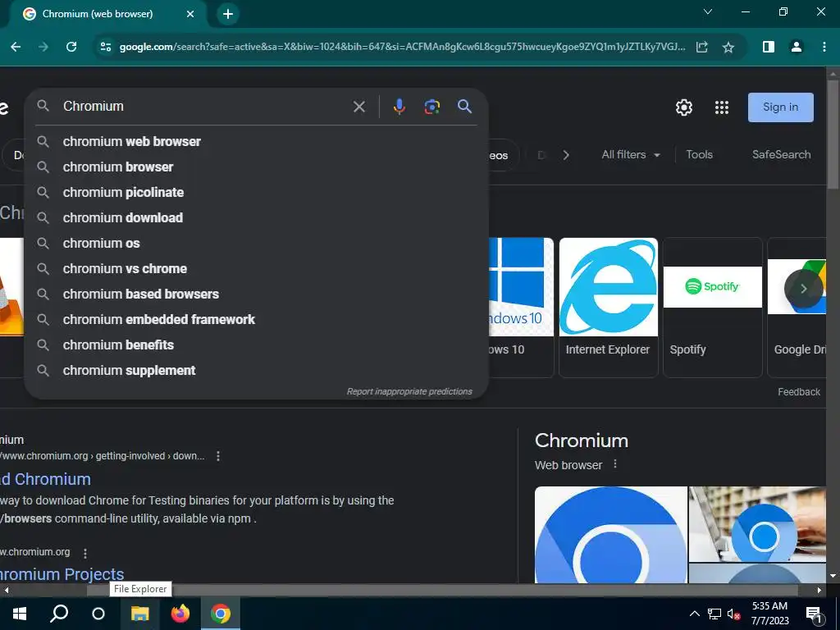Select suggestion chromium browser
The width and height of the screenshot is (840, 630).
pyautogui.click(x=256, y=167)
